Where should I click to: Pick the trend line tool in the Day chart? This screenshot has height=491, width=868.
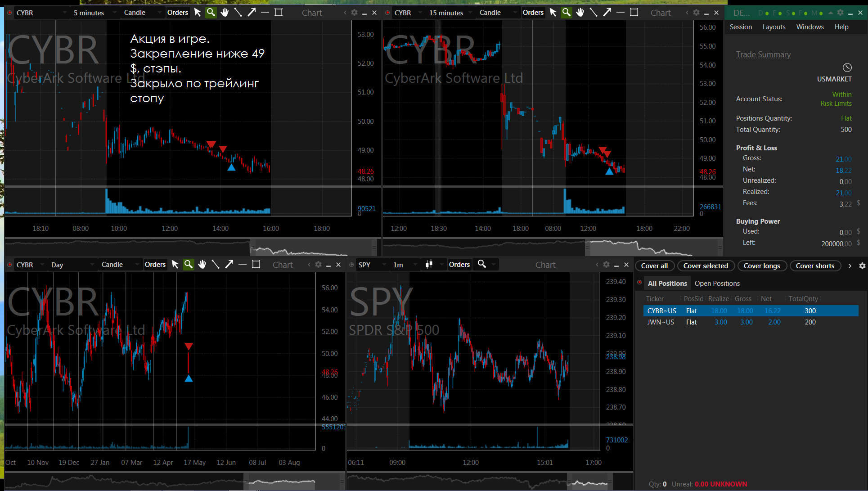tap(216, 265)
